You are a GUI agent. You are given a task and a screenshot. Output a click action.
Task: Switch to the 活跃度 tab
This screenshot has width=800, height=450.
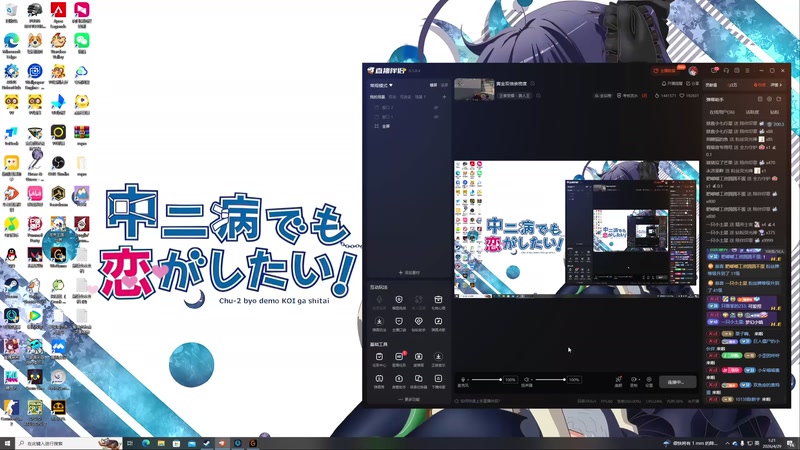(753, 112)
